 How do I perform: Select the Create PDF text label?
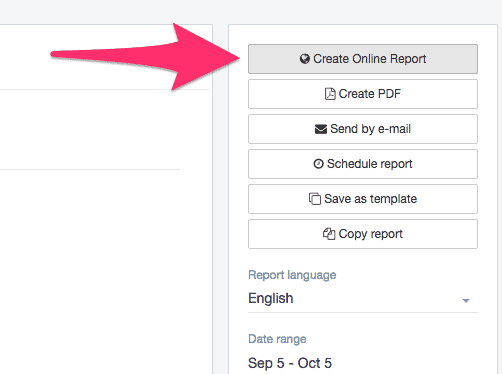pos(370,94)
